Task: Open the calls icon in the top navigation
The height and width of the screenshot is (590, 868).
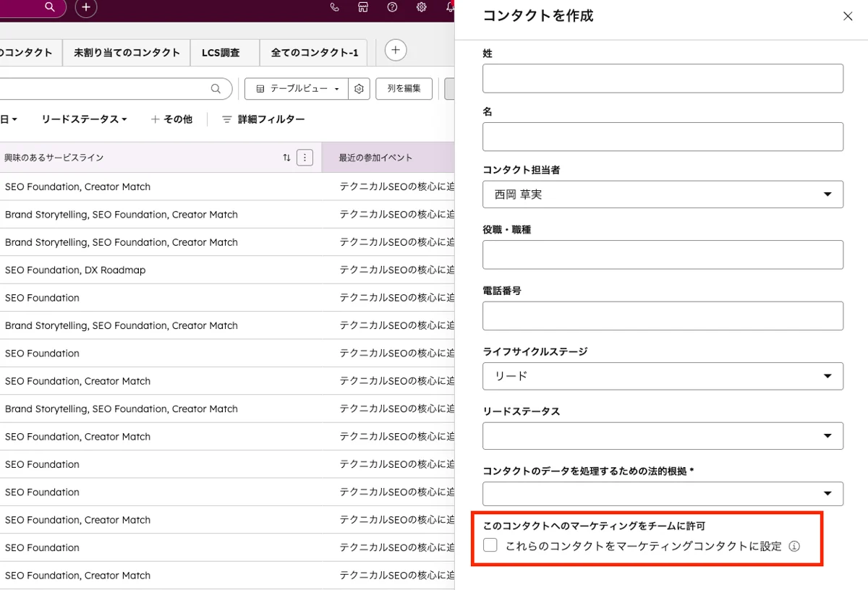Action: 334,7
